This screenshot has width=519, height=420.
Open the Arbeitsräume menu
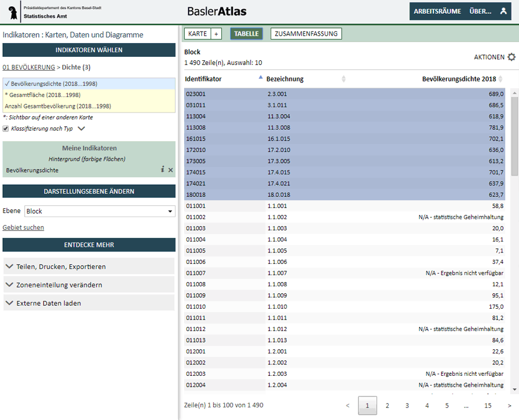point(437,11)
